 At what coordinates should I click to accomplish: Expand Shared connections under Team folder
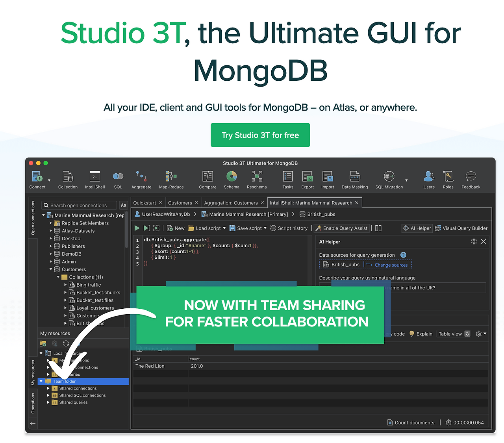[x=49, y=388]
